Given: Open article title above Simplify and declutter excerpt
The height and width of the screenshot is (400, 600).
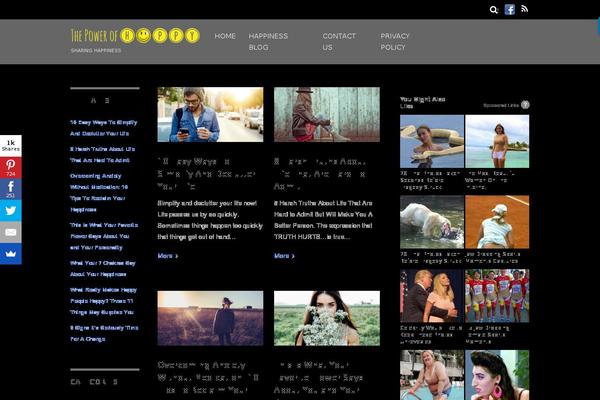Looking at the screenshot, I should pyautogui.click(x=207, y=174).
